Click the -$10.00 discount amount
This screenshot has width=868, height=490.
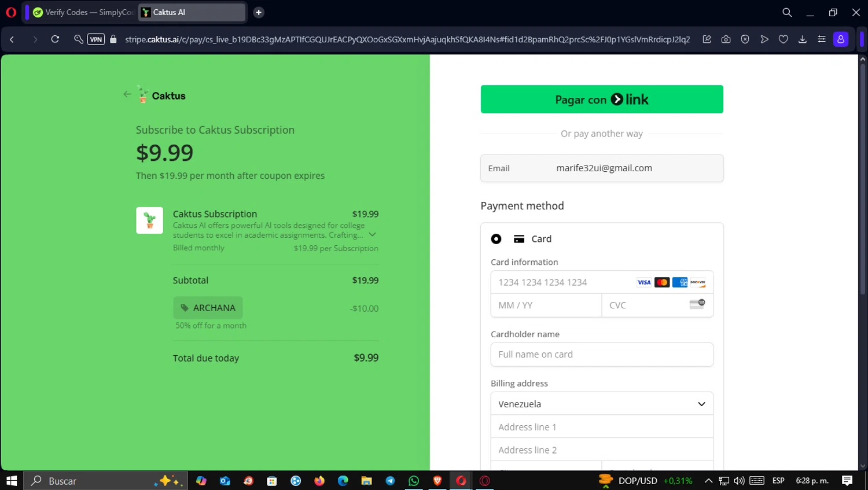tap(364, 308)
